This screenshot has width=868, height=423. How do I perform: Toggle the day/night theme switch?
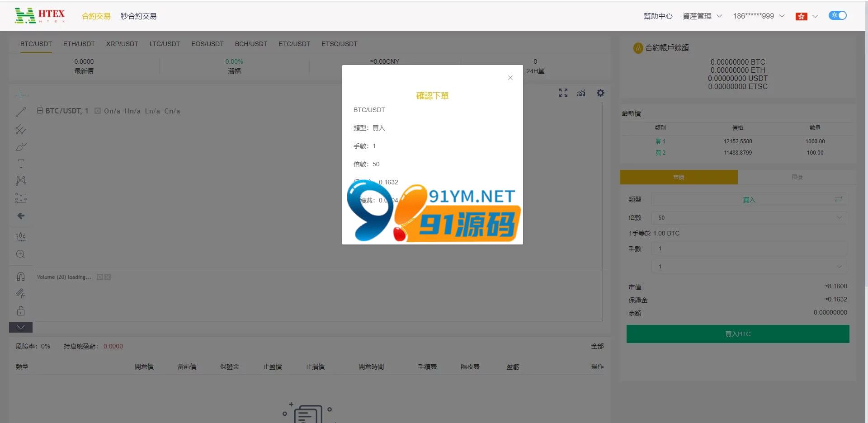[838, 15]
